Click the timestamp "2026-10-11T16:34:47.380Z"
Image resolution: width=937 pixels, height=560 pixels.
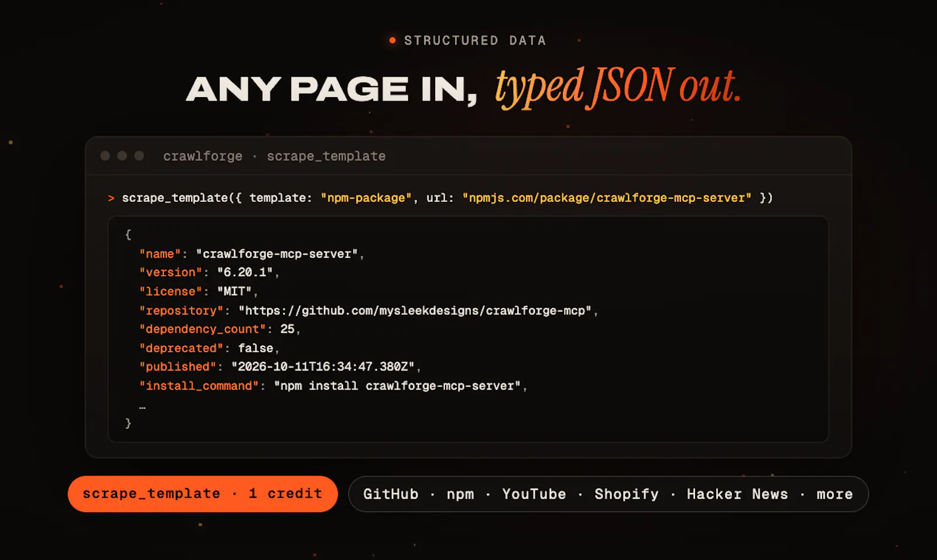click(323, 367)
